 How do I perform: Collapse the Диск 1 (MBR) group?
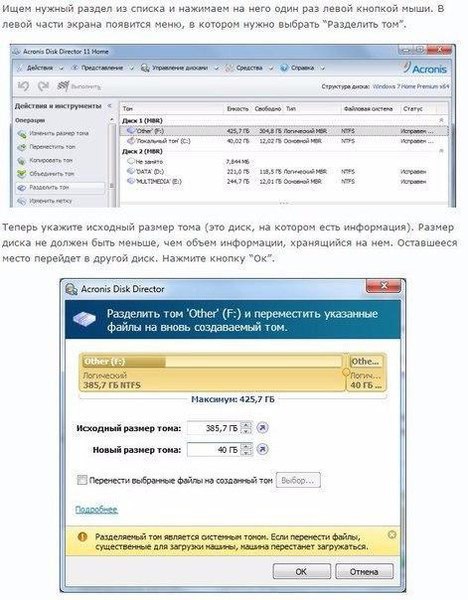point(441,120)
